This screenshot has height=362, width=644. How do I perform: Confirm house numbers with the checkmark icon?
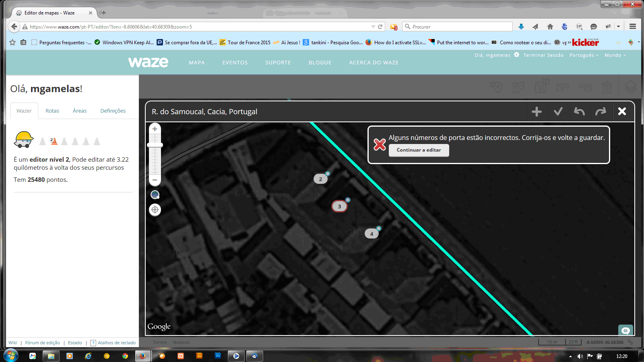[x=558, y=111]
